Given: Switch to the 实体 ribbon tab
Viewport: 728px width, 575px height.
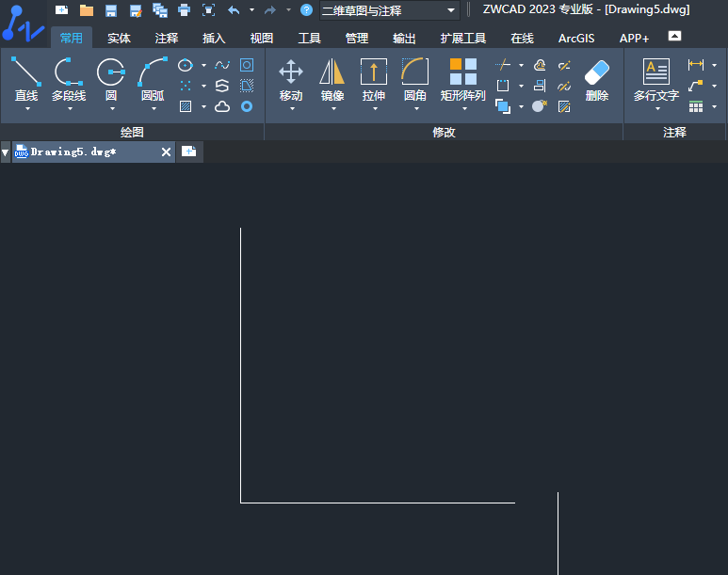Looking at the screenshot, I should [x=119, y=38].
